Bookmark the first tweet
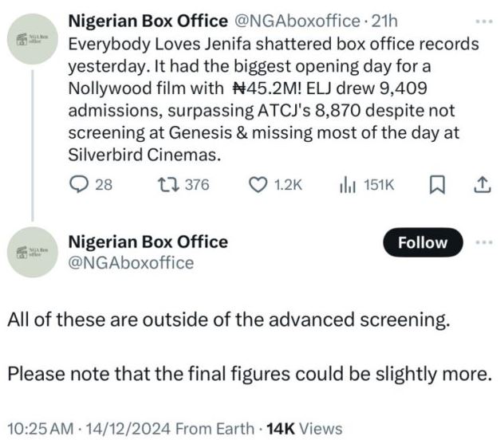This screenshot has height=440, width=504. tap(436, 185)
